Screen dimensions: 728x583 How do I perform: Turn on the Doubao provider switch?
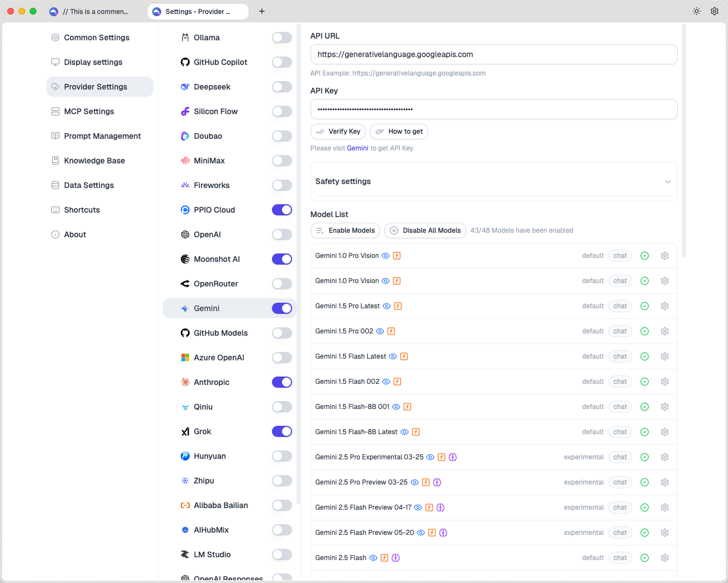click(x=282, y=136)
